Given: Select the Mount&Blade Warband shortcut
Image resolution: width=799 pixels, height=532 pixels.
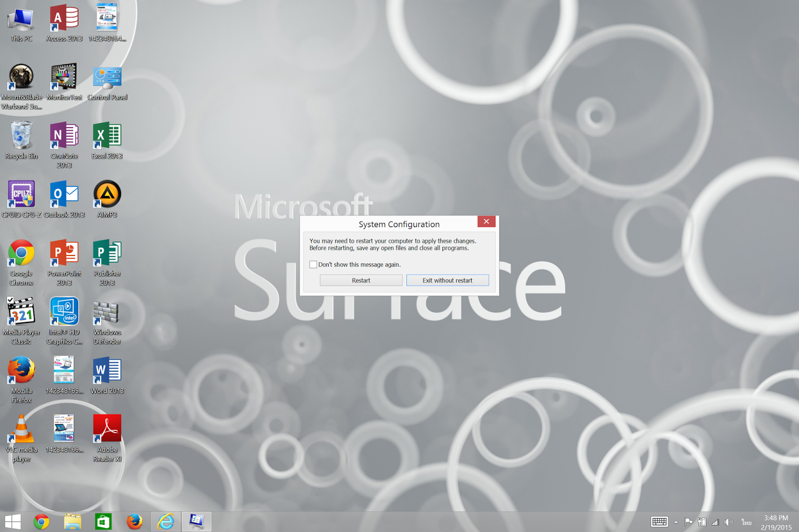Looking at the screenshot, I should (21, 86).
